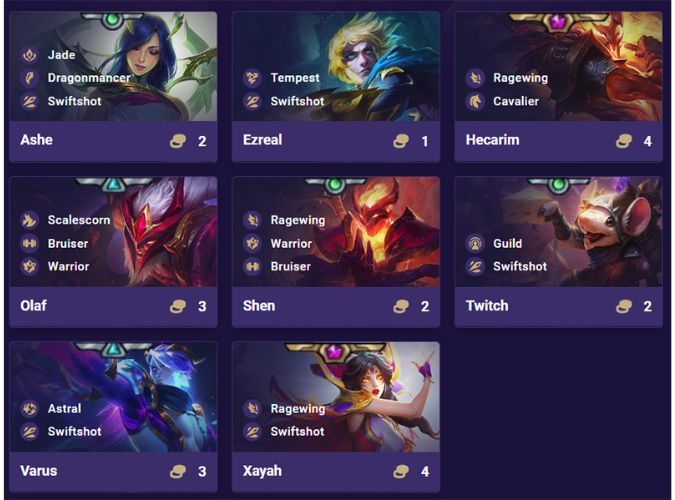The width and height of the screenshot is (675, 500).
Task: Click the Jade trait icon on Ashe's card
Action: pyautogui.click(x=30, y=55)
